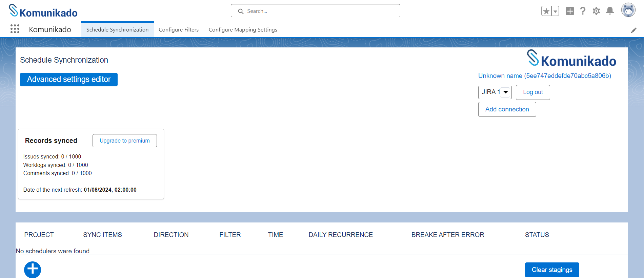
Task: Open the user profile avatar
Action: click(x=628, y=10)
